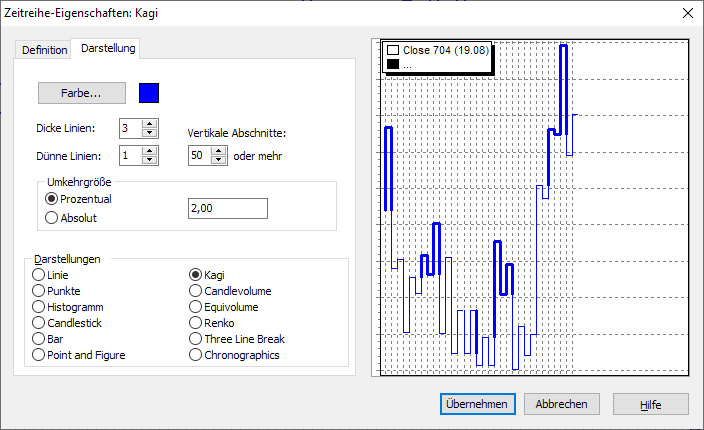Choose Linie chart display
Viewport: 704px width, 430px height.
pyautogui.click(x=39, y=275)
